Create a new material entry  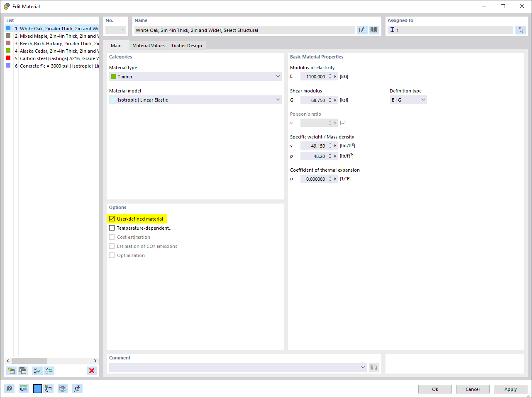coord(11,371)
